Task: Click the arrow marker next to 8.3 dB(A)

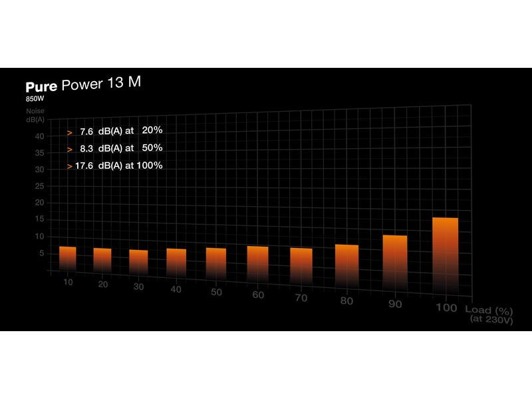Action: tap(68, 150)
